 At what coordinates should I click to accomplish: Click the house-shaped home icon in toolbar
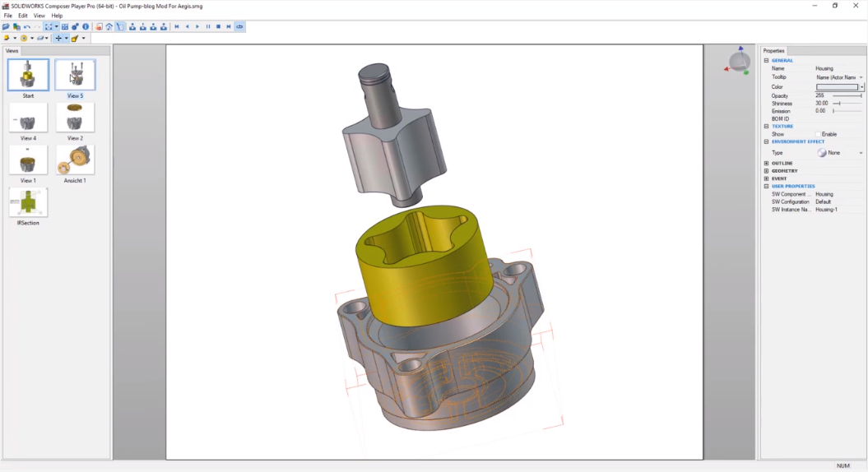pyautogui.click(x=109, y=27)
